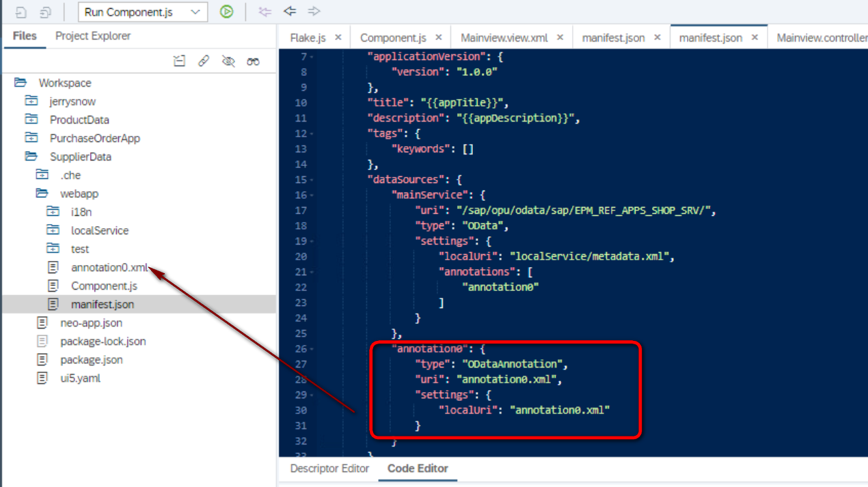Select neo-app.json in the file tree
Viewport: 868px width, 487px height.
(x=92, y=322)
